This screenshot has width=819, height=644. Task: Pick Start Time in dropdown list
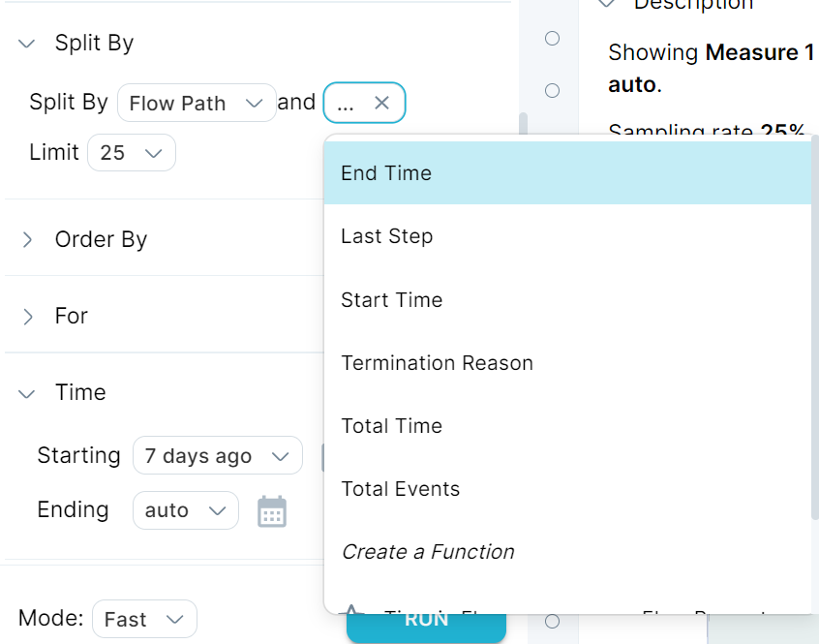tap(567, 300)
